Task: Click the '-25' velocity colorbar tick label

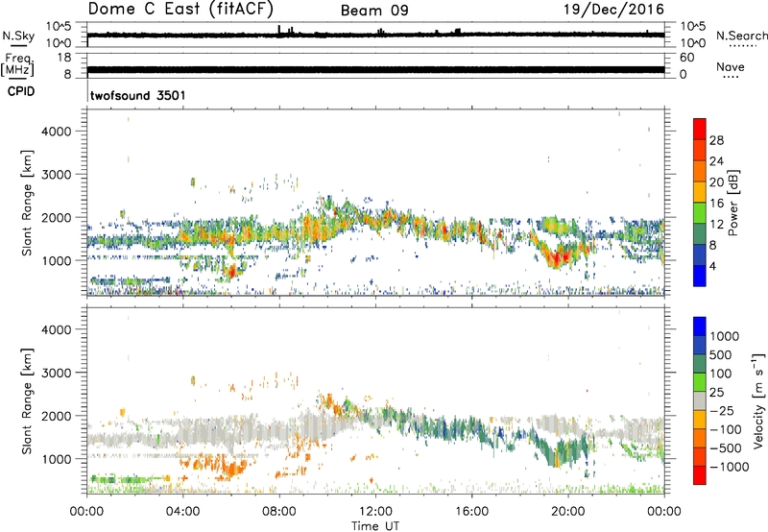Action: 722,410
